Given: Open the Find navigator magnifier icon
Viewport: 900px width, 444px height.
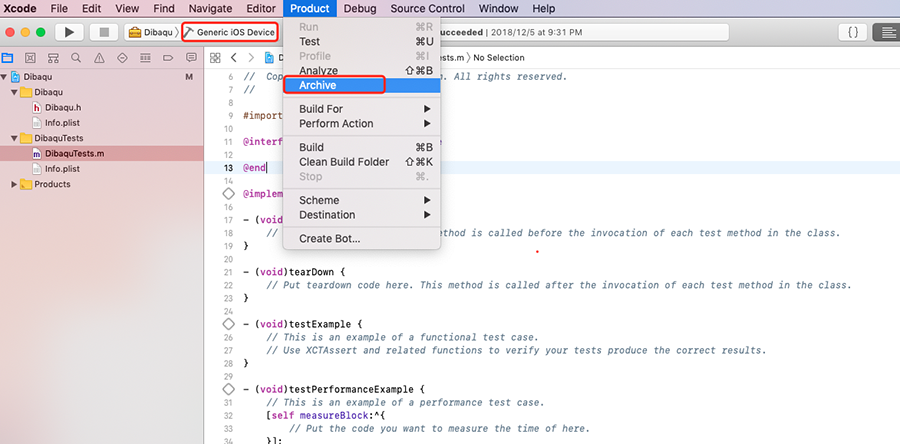Looking at the screenshot, I should coord(77,58).
